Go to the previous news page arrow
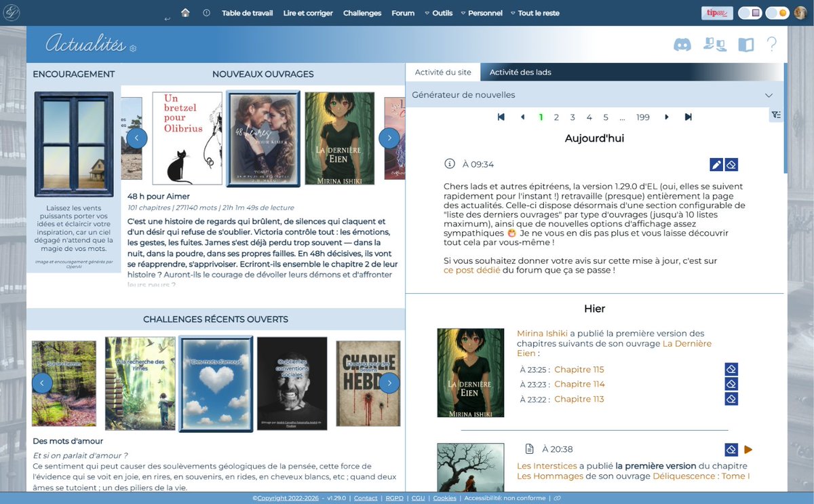 [x=522, y=117]
